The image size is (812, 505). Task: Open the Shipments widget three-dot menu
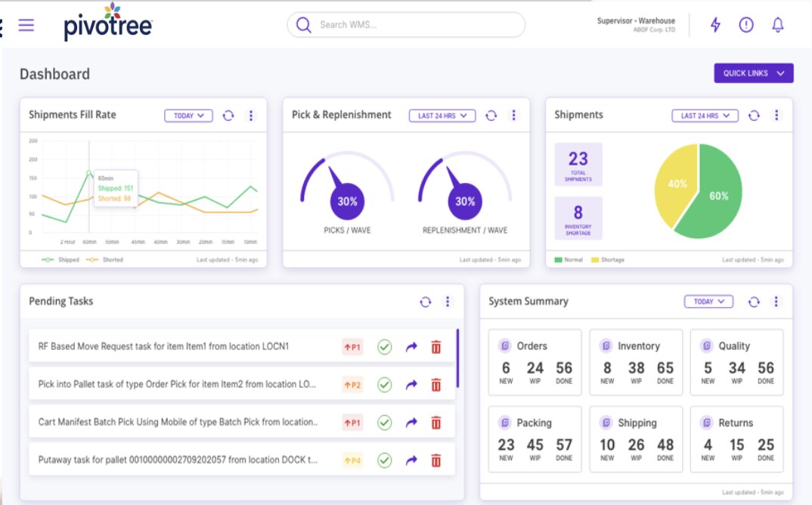pyautogui.click(x=776, y=115)
